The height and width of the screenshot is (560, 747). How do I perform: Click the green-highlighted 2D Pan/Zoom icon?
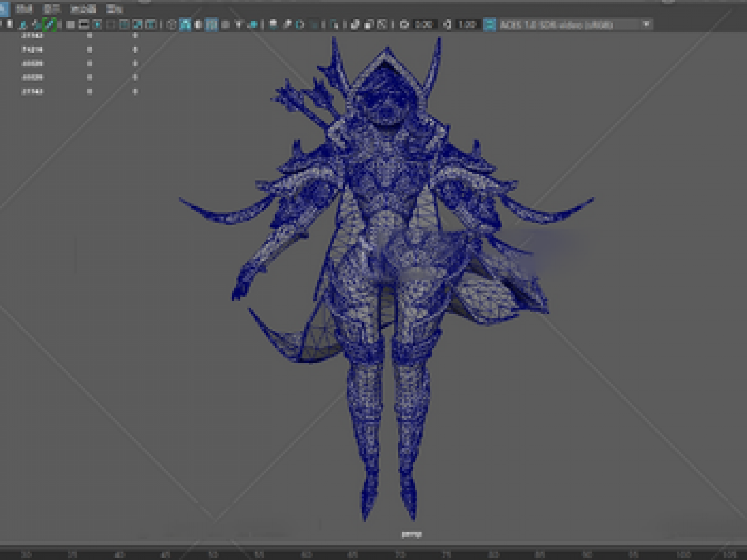coord(49,24)
